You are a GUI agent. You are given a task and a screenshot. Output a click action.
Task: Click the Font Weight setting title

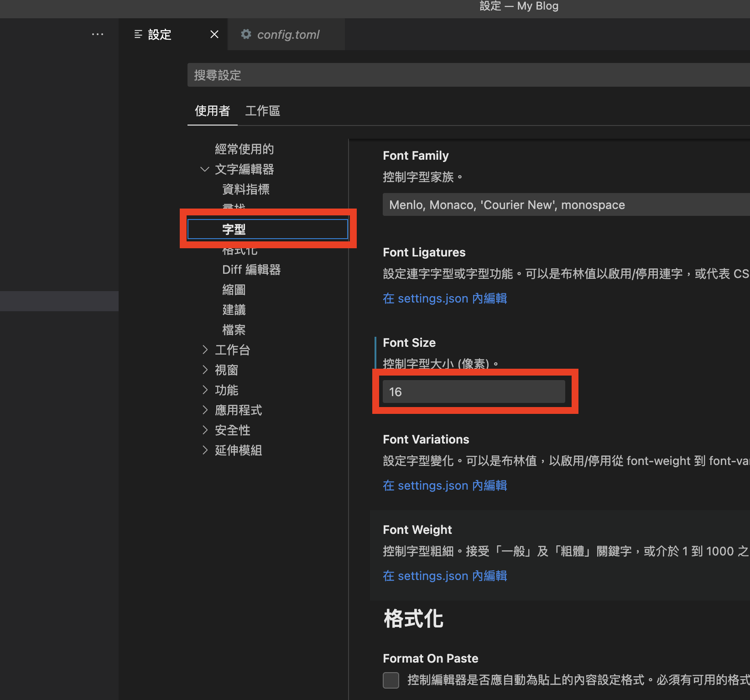(x=417, y=530)
